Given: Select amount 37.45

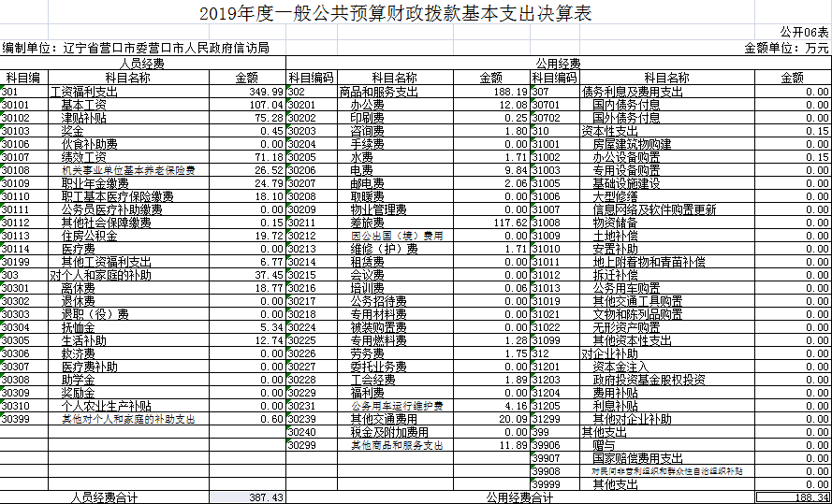Looking at the screenshot, I should (x=248, y=275).
